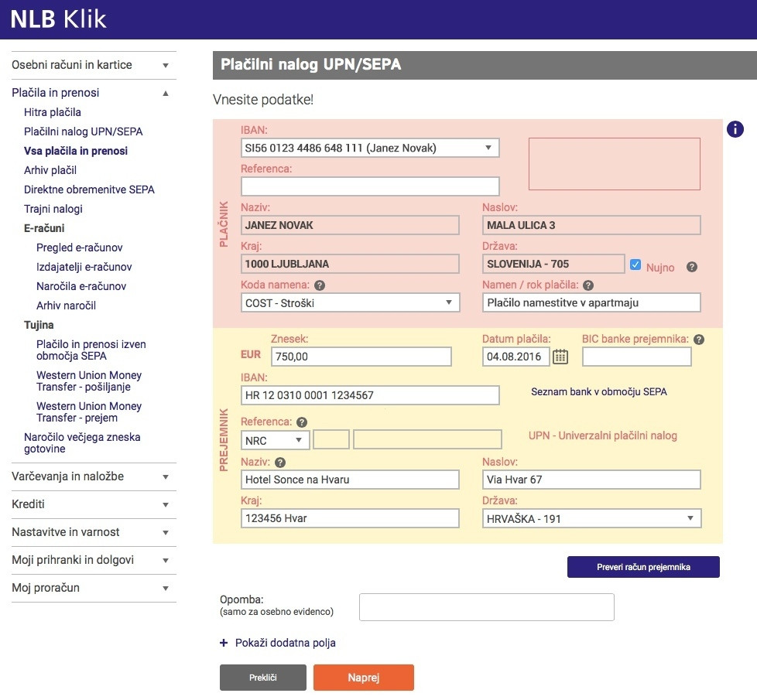Click UPN - Univerzalni plačilni nalog link
Viewport: 757px width, 700px height.
click(x=602, y=435)
